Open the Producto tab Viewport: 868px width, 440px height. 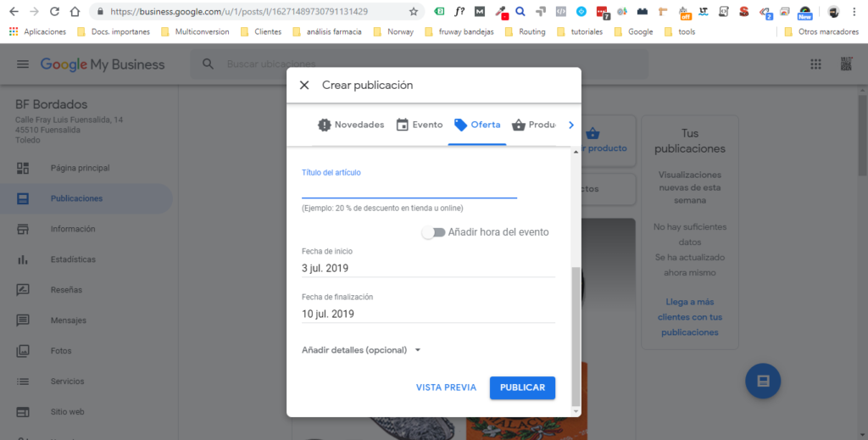click(x=534, y=125)
